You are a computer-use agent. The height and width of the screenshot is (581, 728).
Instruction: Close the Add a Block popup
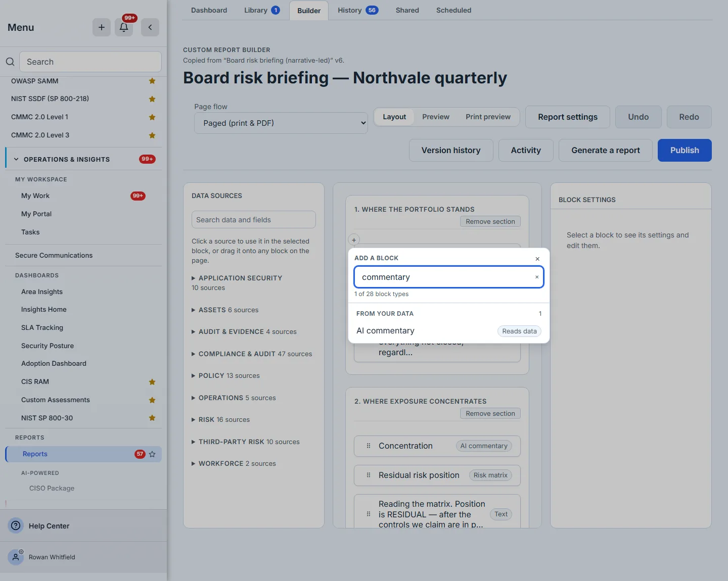537,259
